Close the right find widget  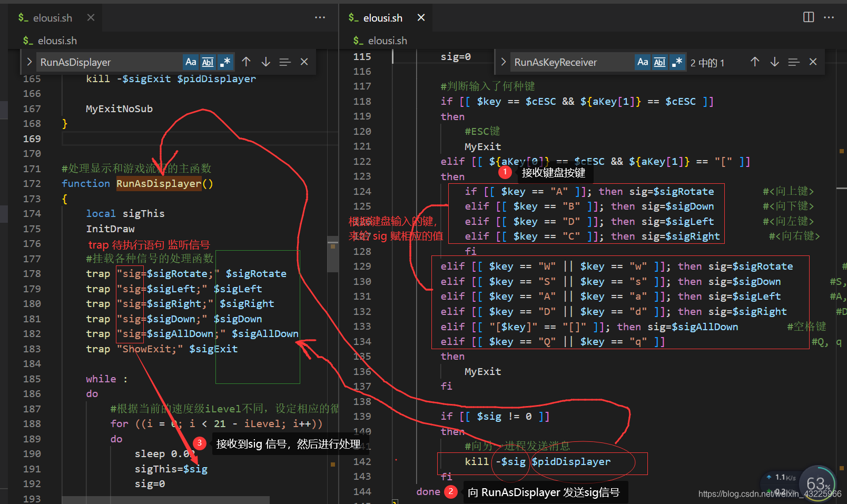[813, 62]
